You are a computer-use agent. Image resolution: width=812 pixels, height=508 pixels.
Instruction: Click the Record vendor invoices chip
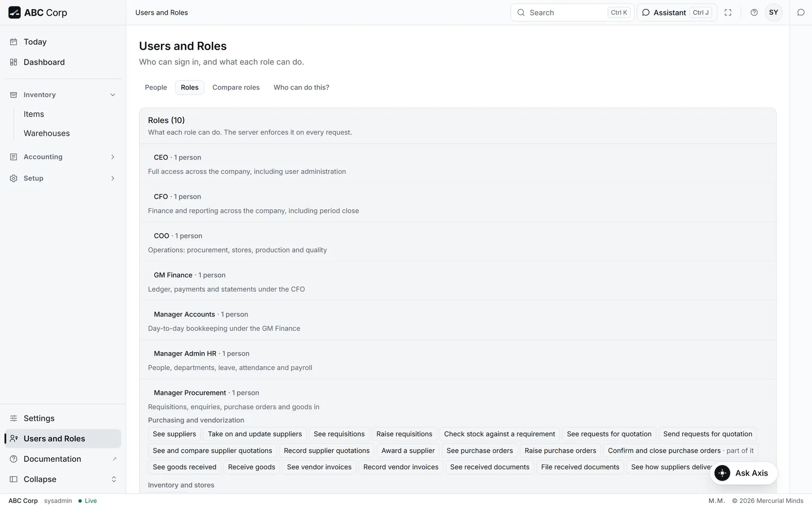click(401, 467)
